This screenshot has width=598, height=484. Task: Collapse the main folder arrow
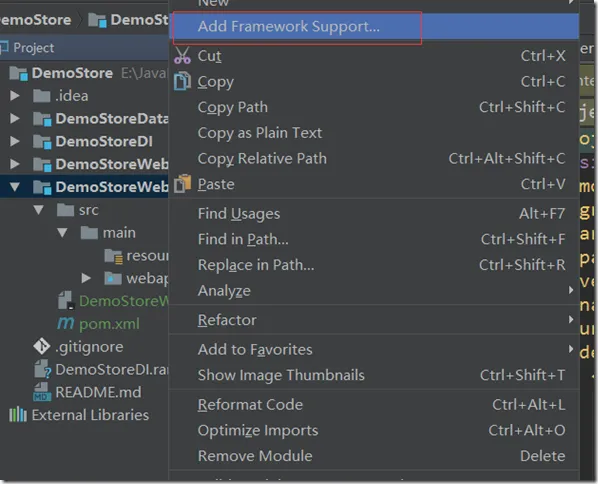(62, 232)
